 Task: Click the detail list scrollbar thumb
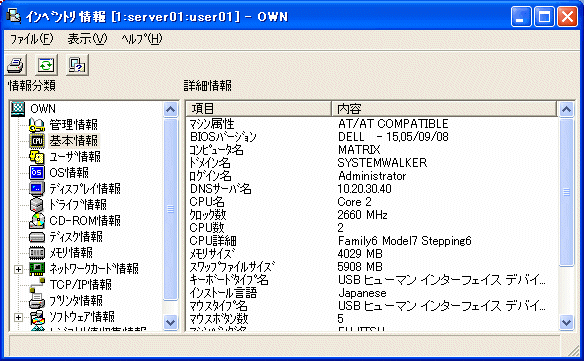click(566, 192)
